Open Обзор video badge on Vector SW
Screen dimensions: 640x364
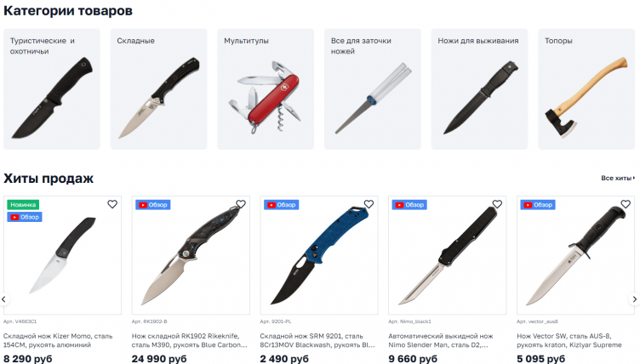tap(538, 205)
